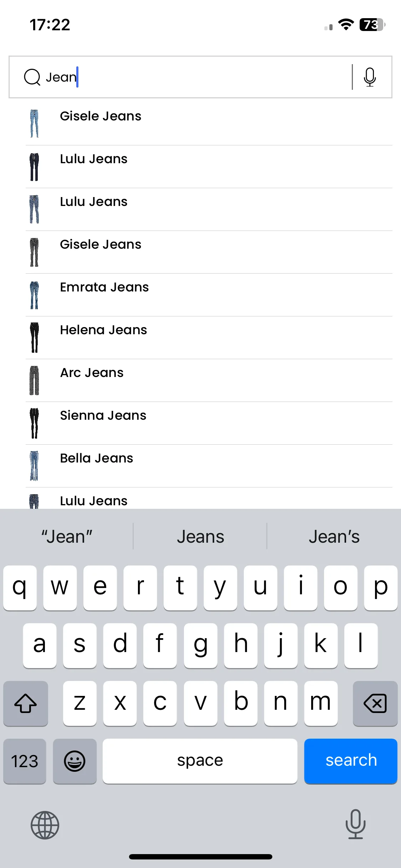Switch to the 123 numeric keyboard
The image size is (401, 868).
(x=25, y=761)
